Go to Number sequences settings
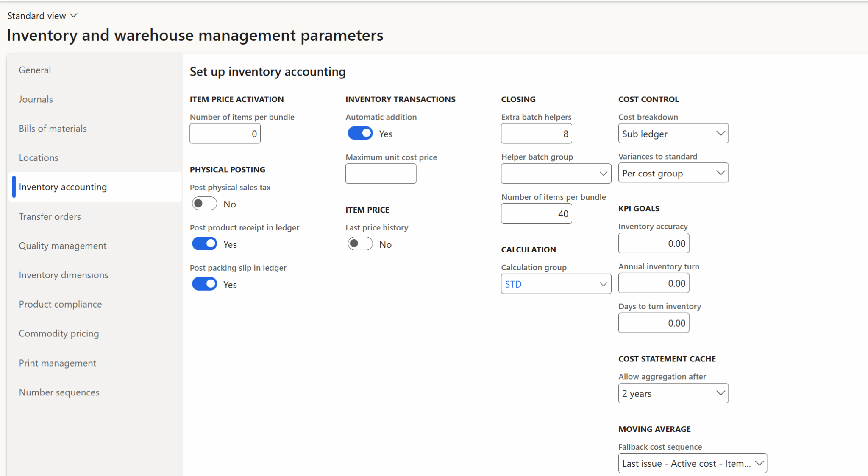868x476 pixels. click(x=59, y=392)
